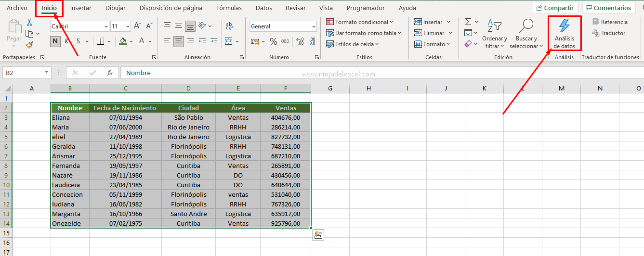Click the merge and center icon
644x256 pixels.
click(x=228, y=41)
